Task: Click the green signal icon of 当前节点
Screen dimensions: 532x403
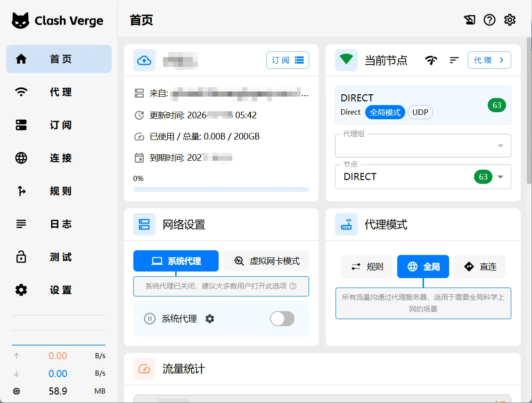Action: click(x=346, y=60)
